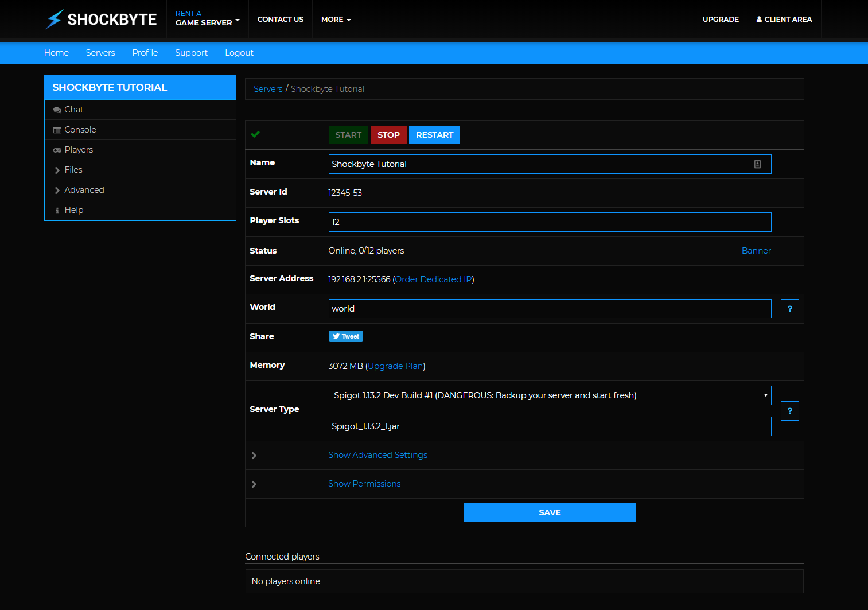Select Players in the server sidebar
The width and height of the screenshot is (868, 610).
point(78,149)
